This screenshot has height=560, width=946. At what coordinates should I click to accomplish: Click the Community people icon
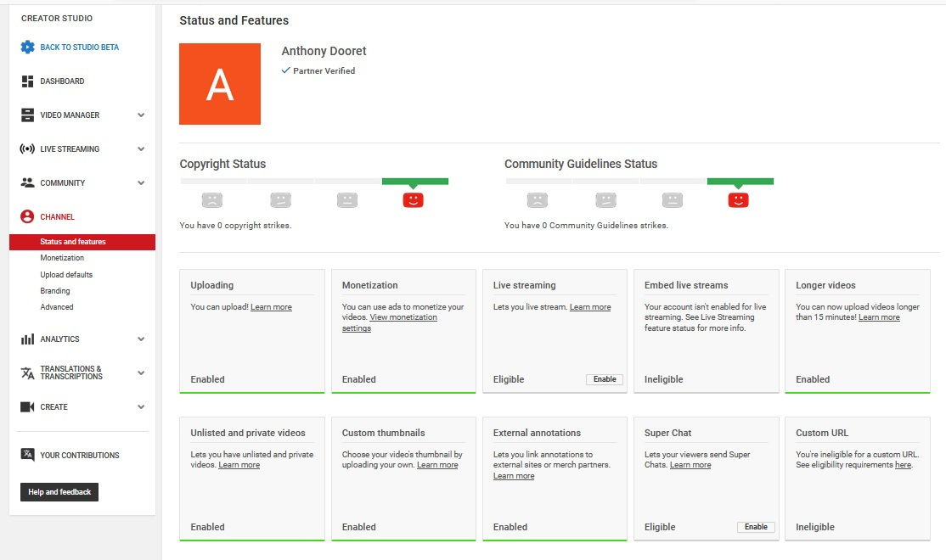click(27, 182)
